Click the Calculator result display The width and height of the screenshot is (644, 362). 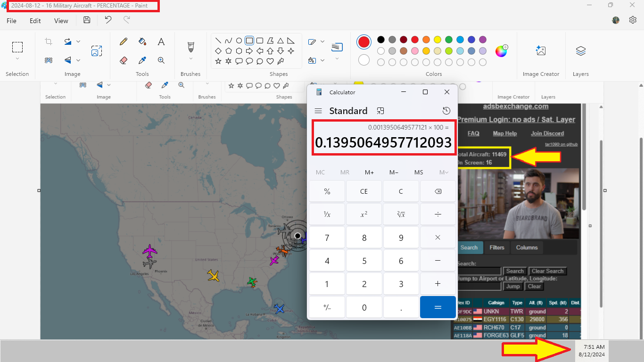[x=383, y=143]
